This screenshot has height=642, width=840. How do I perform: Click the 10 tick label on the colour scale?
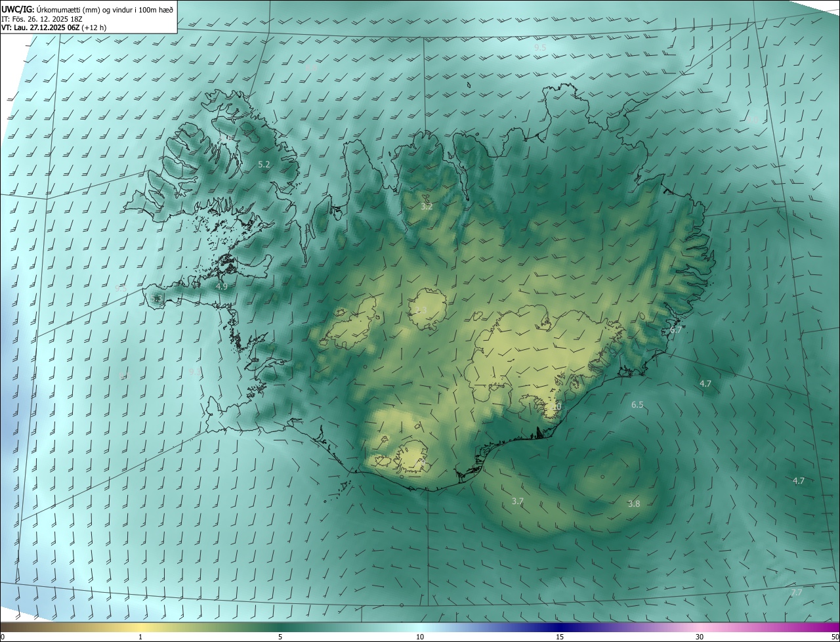pos(420,637)
